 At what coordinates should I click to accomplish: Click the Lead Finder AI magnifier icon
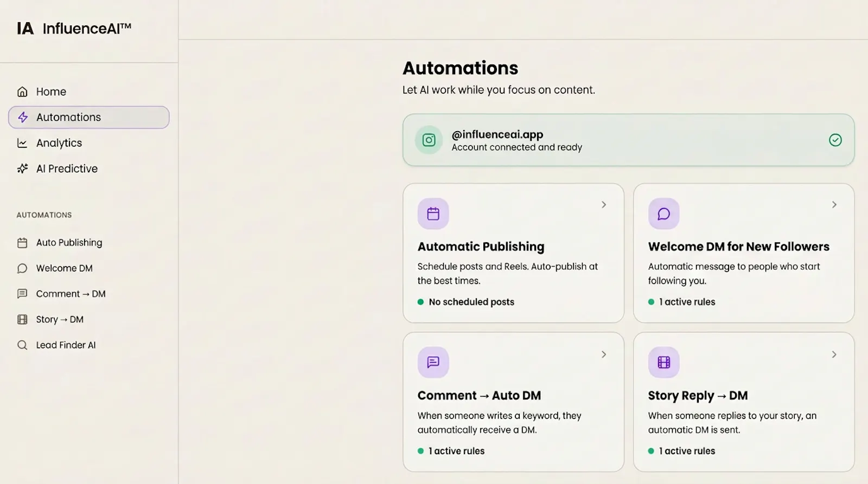(22, 345)
